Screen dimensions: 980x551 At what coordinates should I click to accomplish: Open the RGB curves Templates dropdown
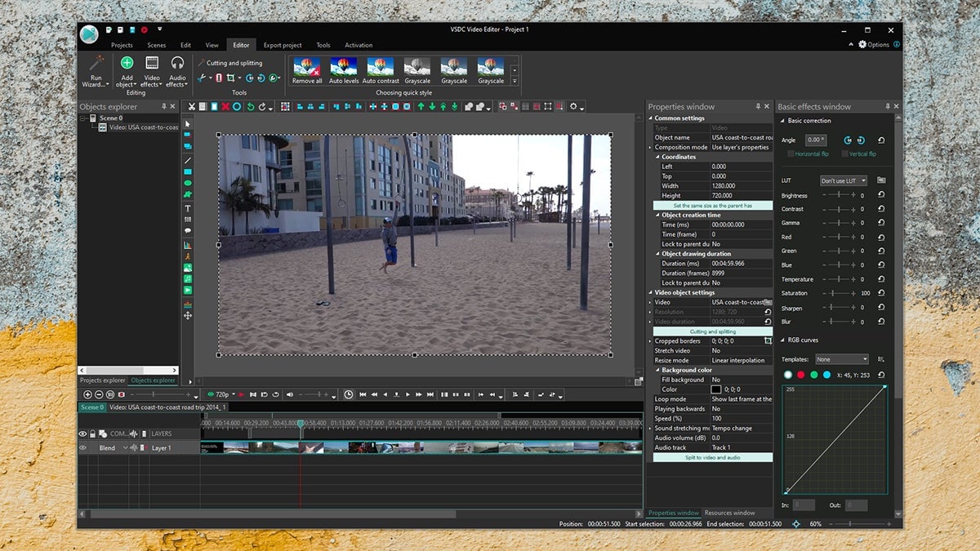coord(842,359)
